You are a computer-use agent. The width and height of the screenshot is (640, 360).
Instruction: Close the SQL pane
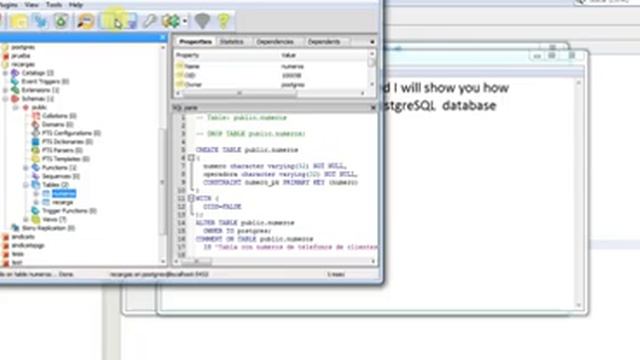click(373, 108)
